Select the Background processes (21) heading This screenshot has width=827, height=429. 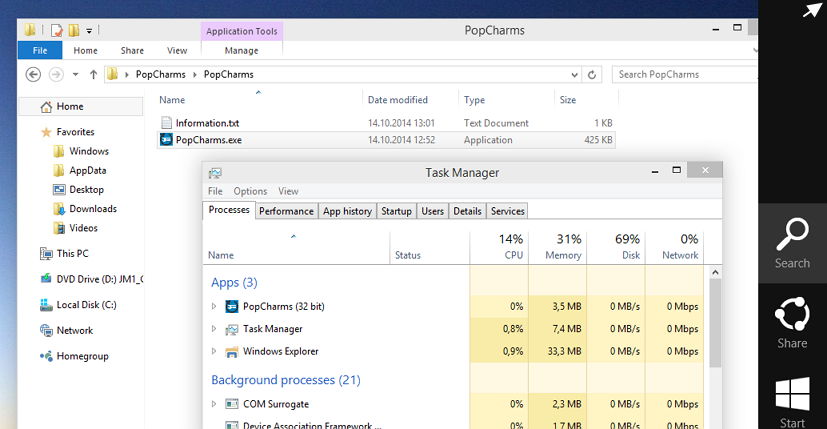pyautogui.click(x=286, y=380)
